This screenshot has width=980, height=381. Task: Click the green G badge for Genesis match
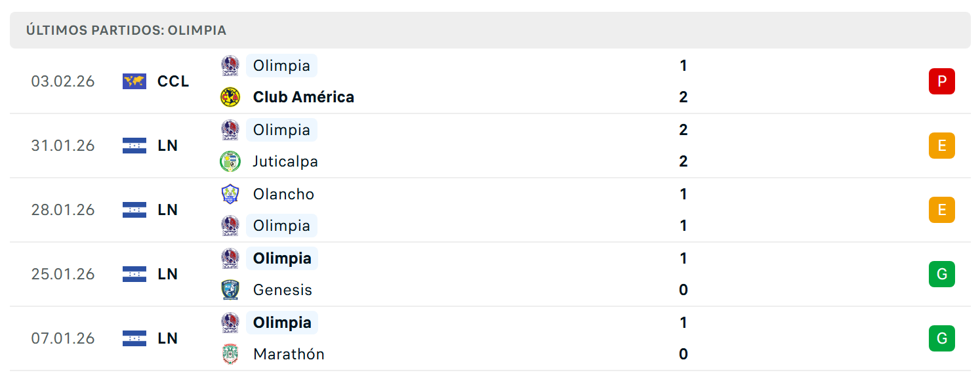[942, 274]
